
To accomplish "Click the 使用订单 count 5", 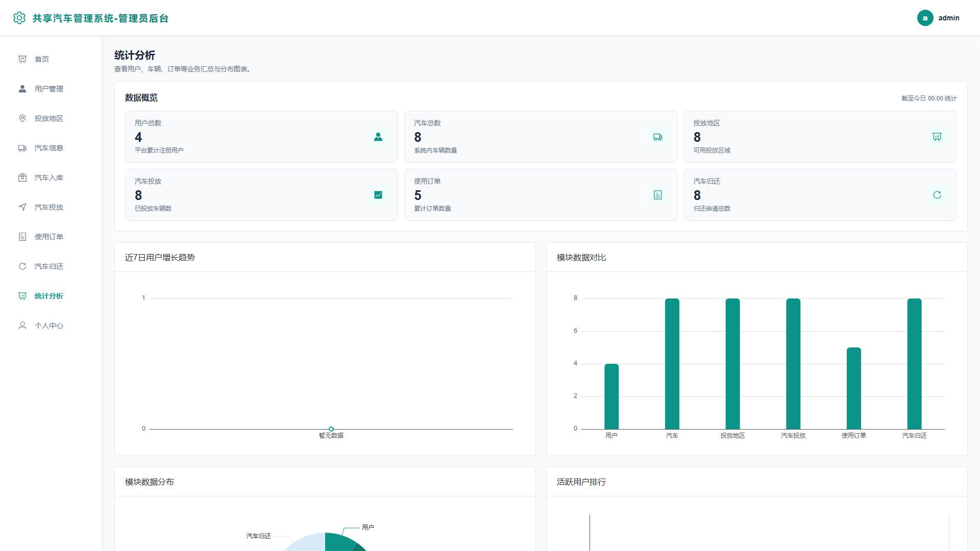I will pos(418,195).
